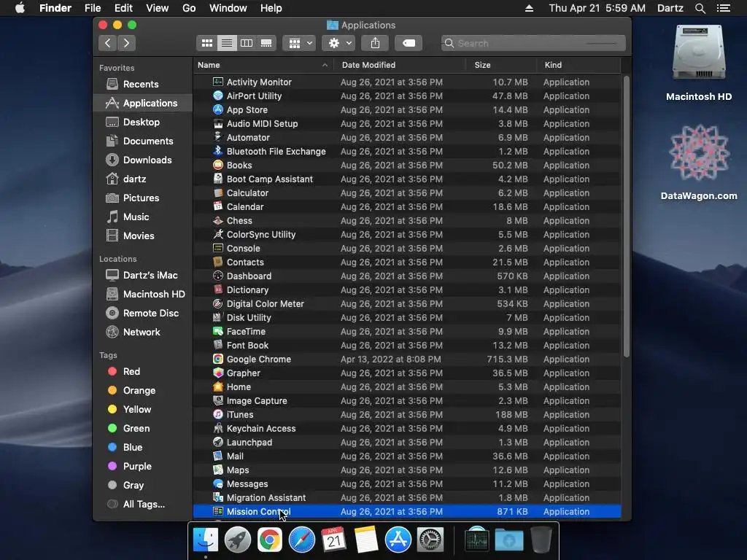747x560 pixels.
Task: Open the Window menu
Action: point(228,8)
